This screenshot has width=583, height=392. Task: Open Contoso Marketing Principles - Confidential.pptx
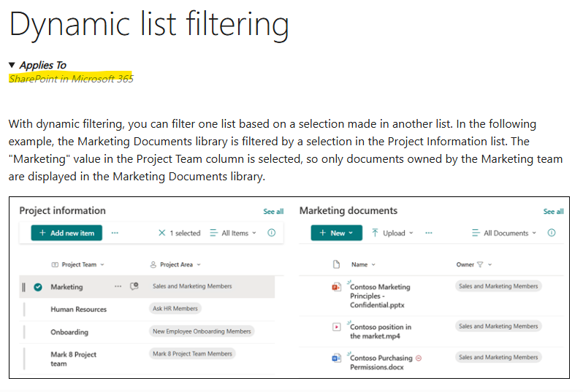pos(380,296)
